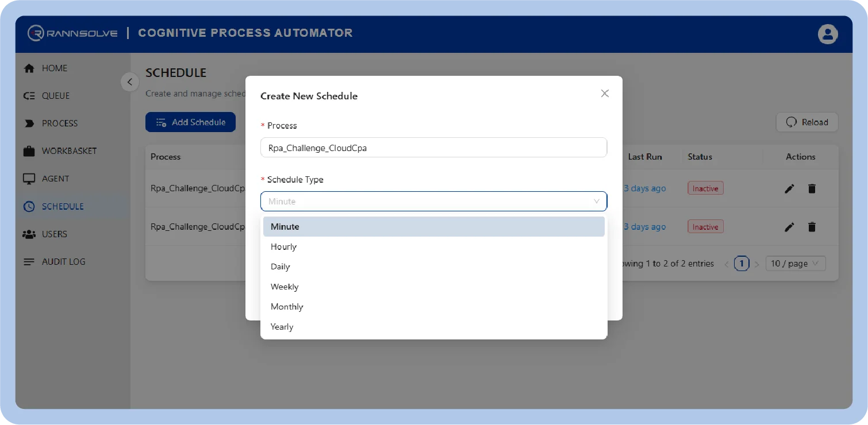Click the Schedule clock icon
This screenshot has height=425, width=868.
point(29,206)
